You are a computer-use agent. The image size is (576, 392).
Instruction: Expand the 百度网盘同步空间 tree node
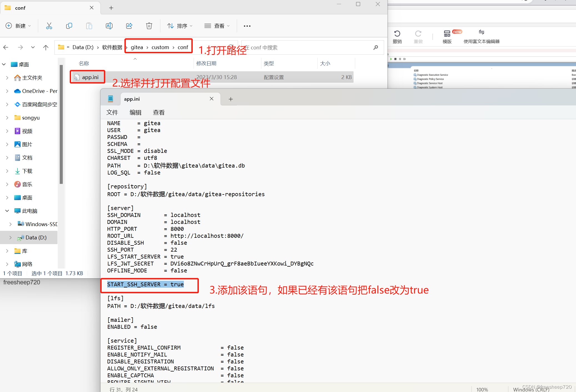coord(7,104)
